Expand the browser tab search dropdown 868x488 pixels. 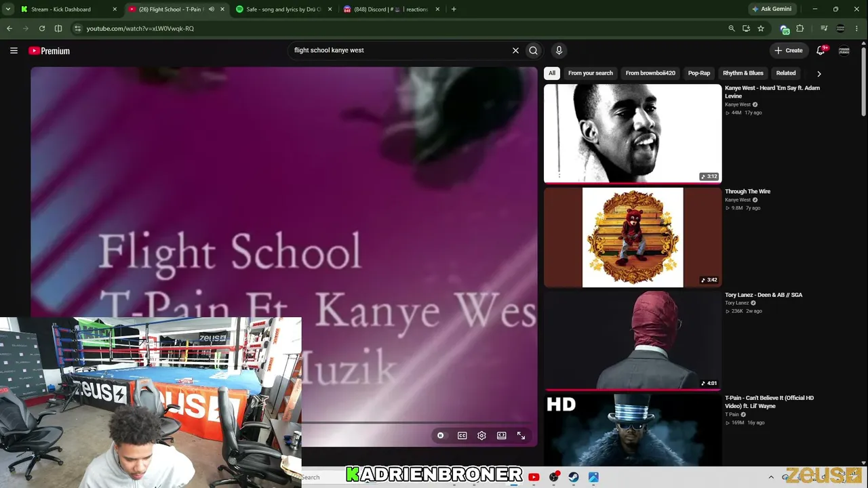point(8,9)
